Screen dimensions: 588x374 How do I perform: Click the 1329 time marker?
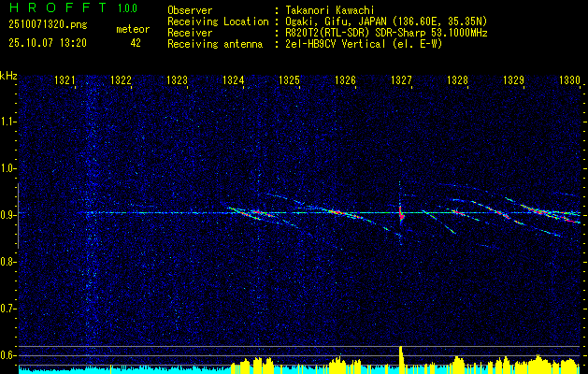pyautogui.click(x=514, y=79)
